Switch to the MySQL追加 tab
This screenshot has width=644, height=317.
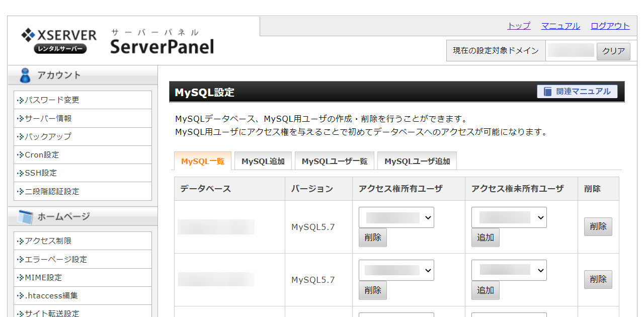263,161
